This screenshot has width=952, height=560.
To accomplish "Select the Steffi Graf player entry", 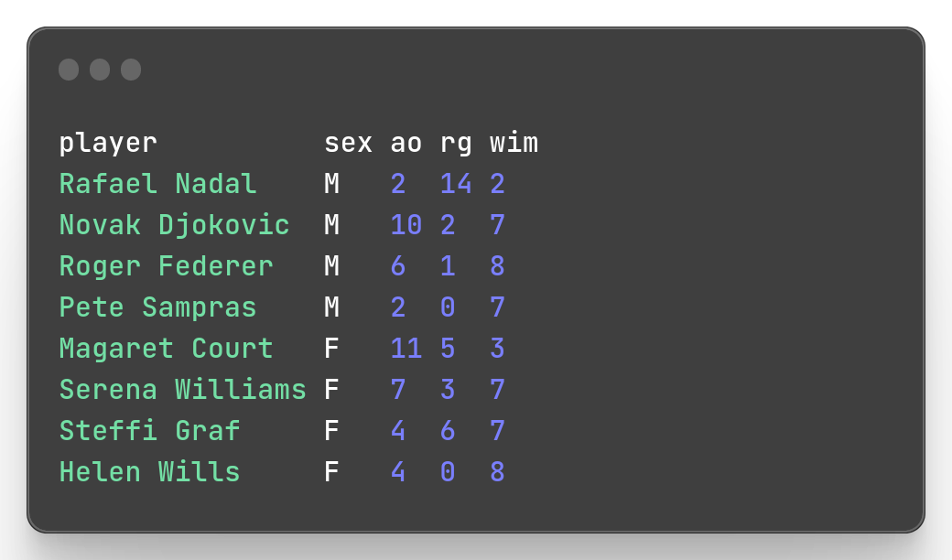I will coord(149,431).
